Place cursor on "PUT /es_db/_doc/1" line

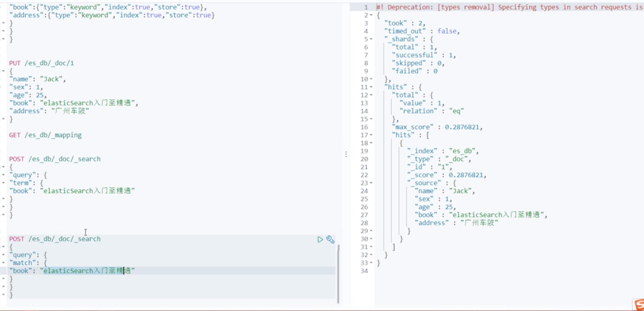pyautogui.click(x=41, y=63)
